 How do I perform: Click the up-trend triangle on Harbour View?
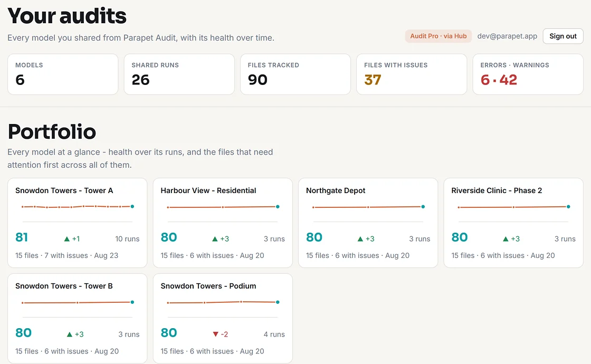tap(215, 239)
